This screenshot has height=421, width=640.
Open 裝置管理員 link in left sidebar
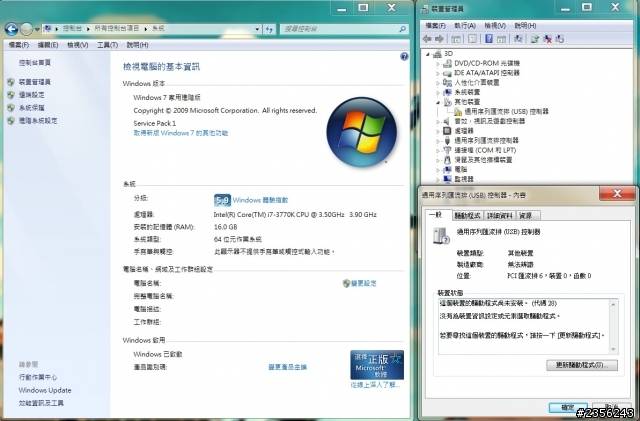coord(35,82)
